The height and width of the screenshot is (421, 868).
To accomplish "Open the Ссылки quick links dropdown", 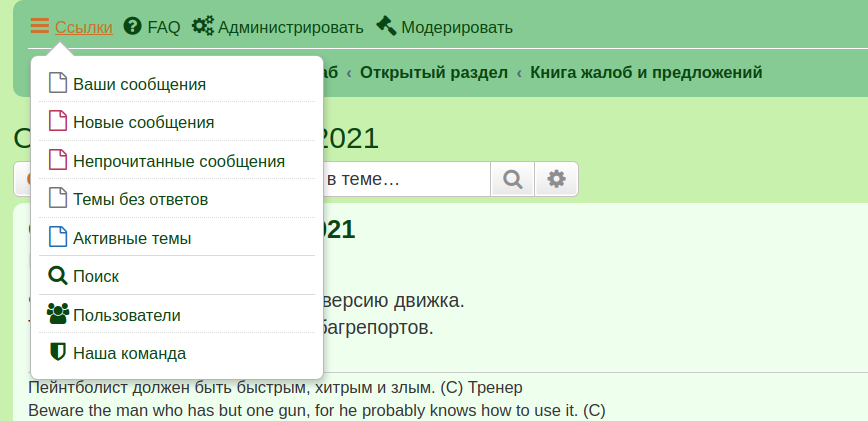I will [83, 27].
